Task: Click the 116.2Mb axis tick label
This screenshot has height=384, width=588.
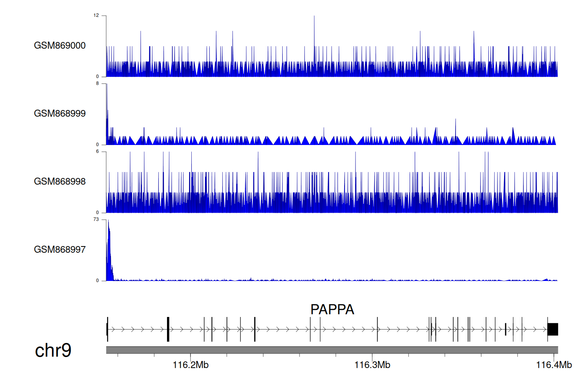Action: (x=191, y=365)
